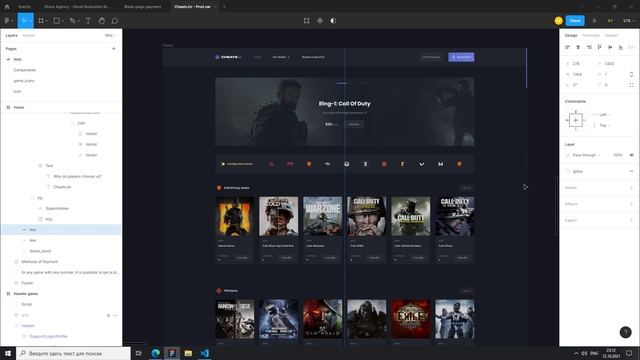Open the Pass through blend mode dropdown
This screenshot has width=640, height=360.
tap(586, 155)
